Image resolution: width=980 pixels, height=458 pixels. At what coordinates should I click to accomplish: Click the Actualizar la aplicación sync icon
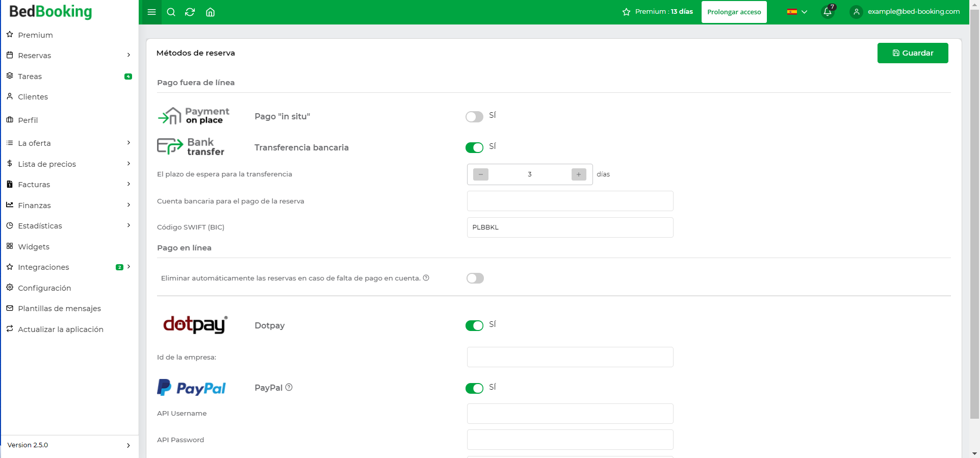click(10, 329)
